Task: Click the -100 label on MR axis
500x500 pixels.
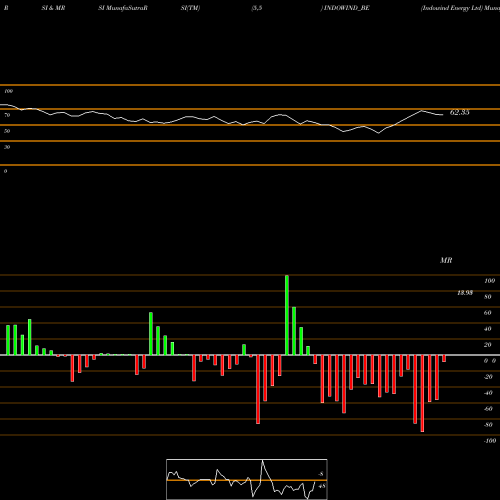Action: tap(490, 441)
